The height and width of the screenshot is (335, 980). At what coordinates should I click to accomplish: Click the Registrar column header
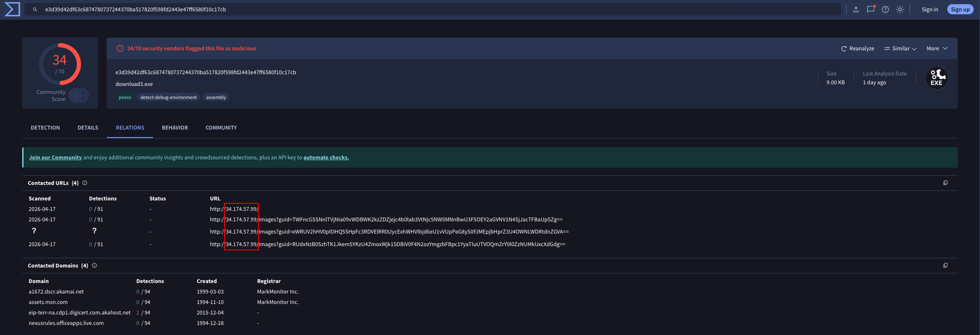[269, 281]
